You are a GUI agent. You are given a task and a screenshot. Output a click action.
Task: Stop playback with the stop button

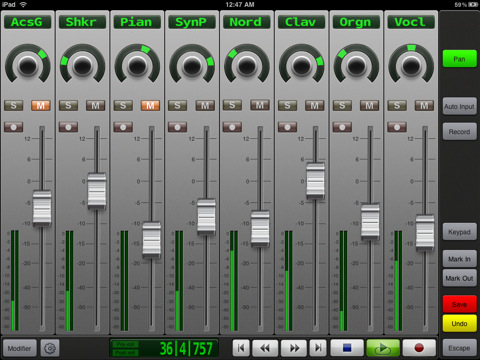click(x=347, y=348)
